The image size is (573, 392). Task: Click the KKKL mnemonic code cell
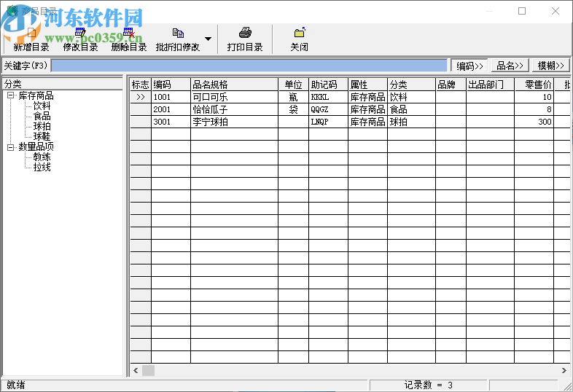328,97
